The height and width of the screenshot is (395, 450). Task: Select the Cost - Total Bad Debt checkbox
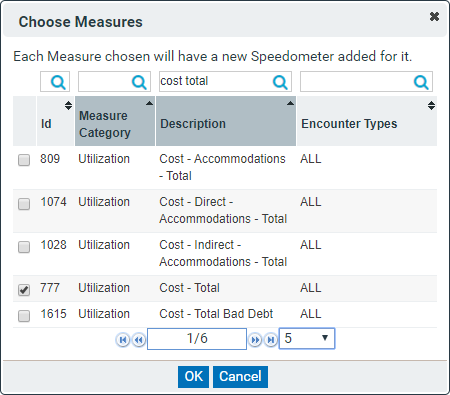pyautogui.click(x=24, y=316)
